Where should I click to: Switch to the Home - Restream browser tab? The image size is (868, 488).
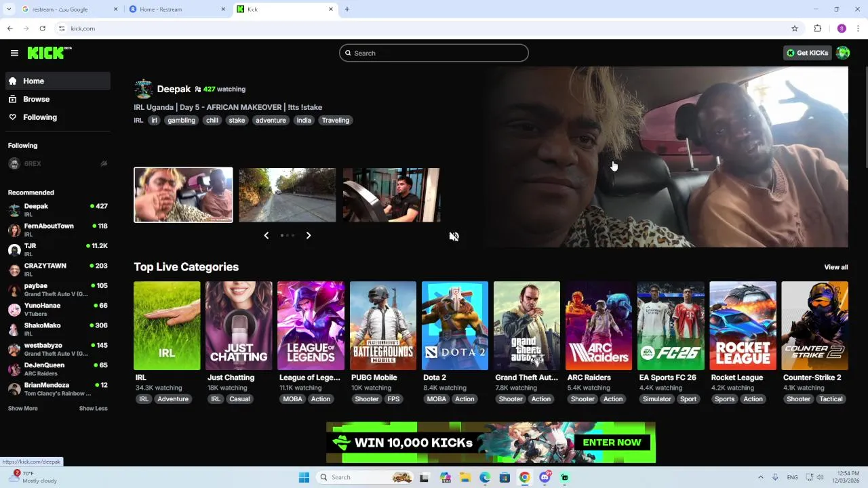(178, 9)
